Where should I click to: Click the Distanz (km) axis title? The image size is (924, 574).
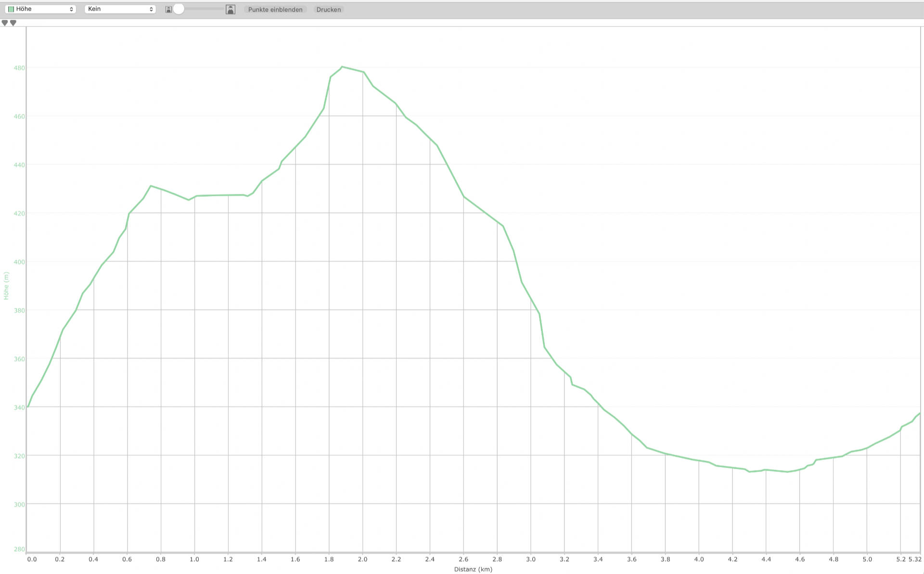click(x=473, y=569)
